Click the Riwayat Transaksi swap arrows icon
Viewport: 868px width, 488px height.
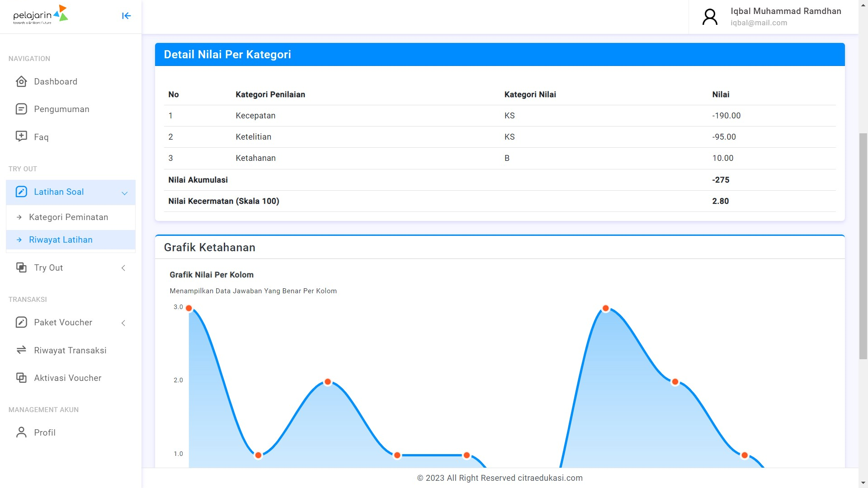(21, 350)
